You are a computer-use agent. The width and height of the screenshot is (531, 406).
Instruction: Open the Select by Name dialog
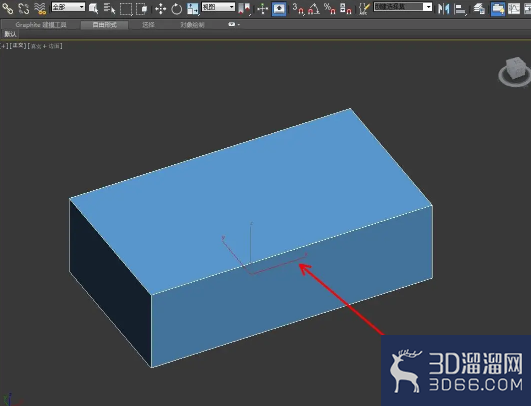[109, 8]
